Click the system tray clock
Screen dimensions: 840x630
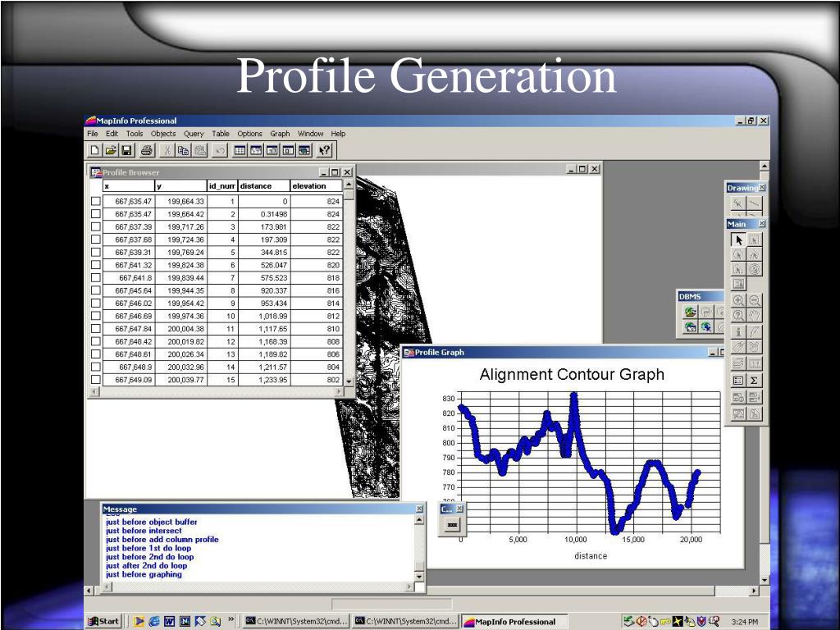(x=745, y=622)
